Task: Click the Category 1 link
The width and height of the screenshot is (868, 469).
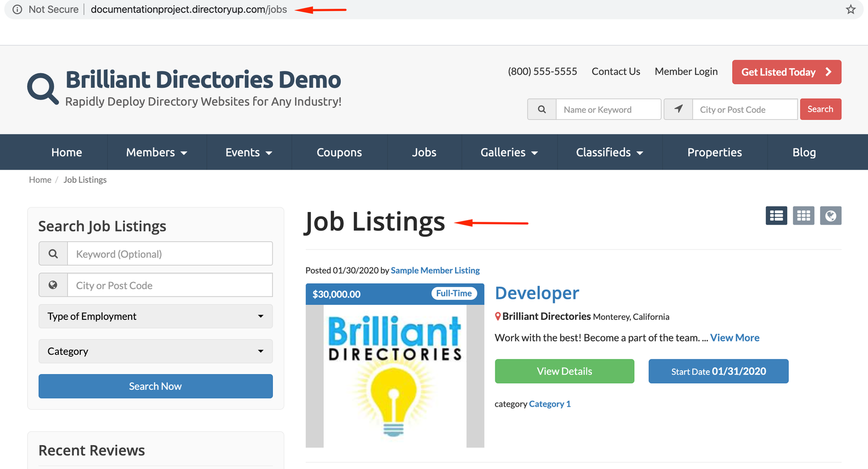Action: pos(550,404)
